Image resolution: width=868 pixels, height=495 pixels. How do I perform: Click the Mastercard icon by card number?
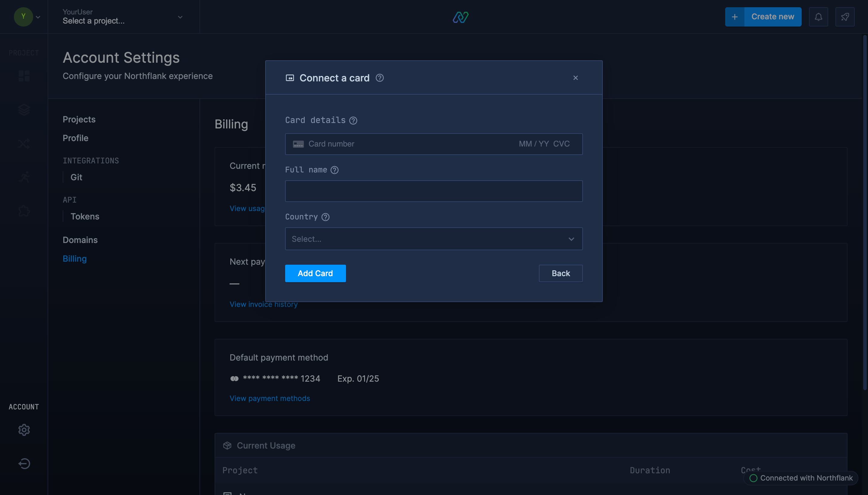pos(234,378)
